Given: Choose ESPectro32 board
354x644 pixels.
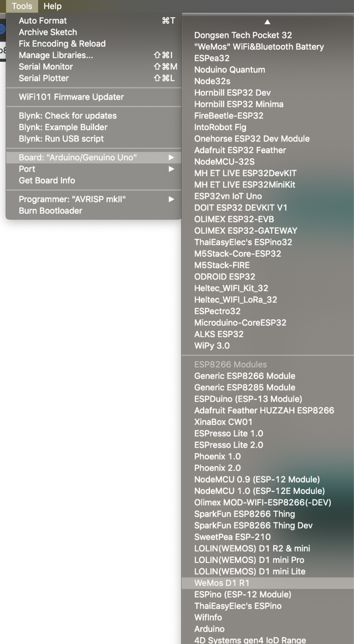Looking at the screenshot, I should 268,311.
